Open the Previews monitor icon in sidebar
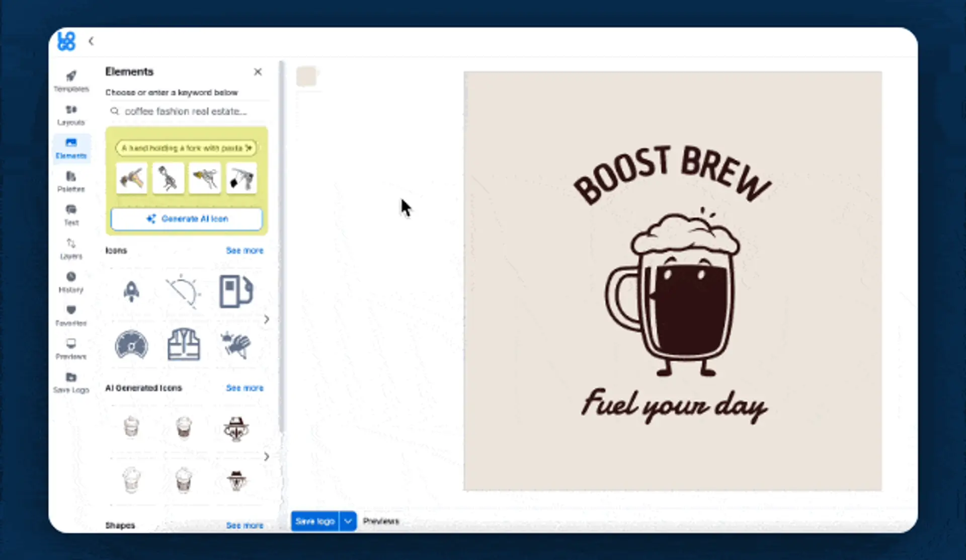966x560 pixels. coord(71,344)
